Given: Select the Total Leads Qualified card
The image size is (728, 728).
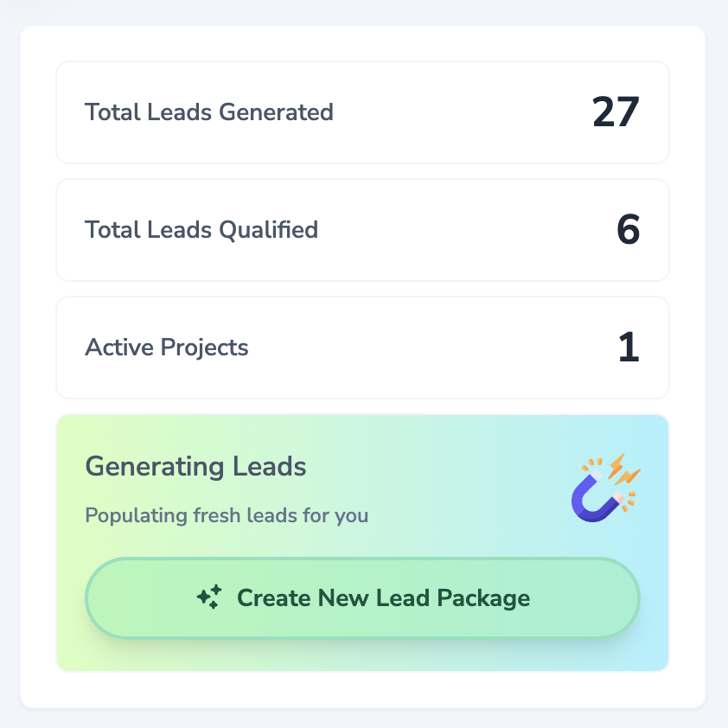Looking at the screenshot, I should coord(362,230).
